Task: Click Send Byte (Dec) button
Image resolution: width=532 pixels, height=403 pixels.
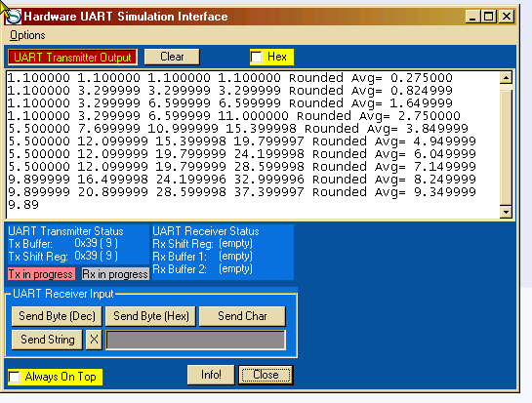Action: tap(57, 316)
